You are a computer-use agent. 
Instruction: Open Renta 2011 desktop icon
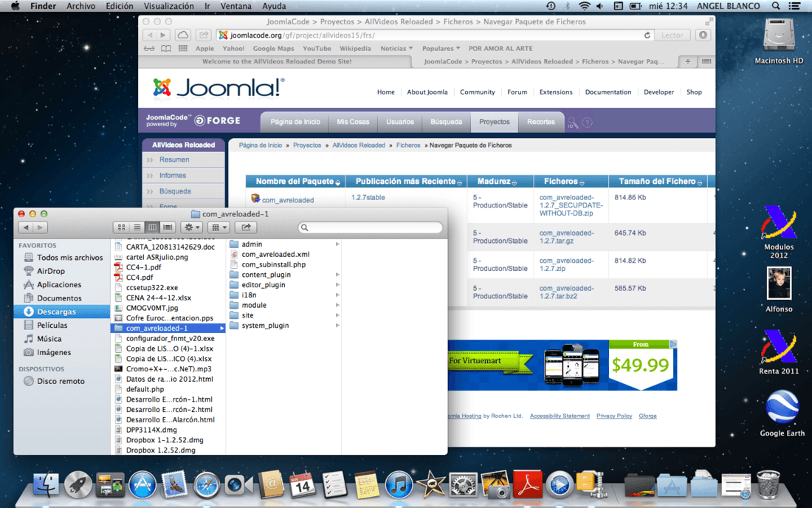coord(778,347)
